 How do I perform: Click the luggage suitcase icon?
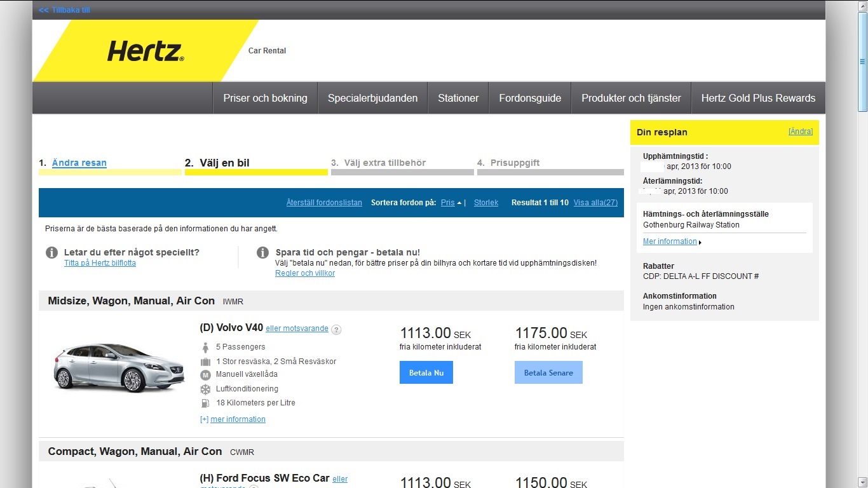click(x=205, y=362)
